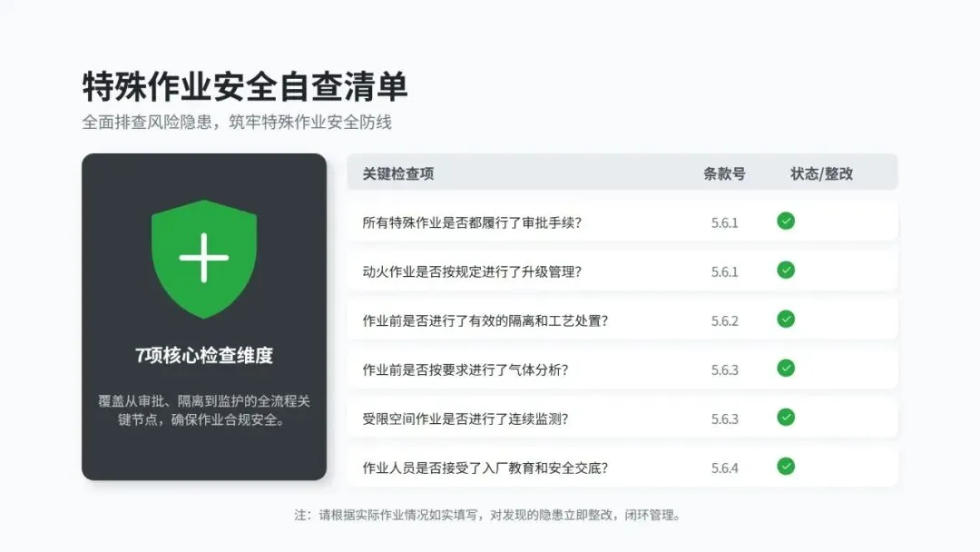
Task: Click the check mark for 气体分析 row
Action: point(786,369)
